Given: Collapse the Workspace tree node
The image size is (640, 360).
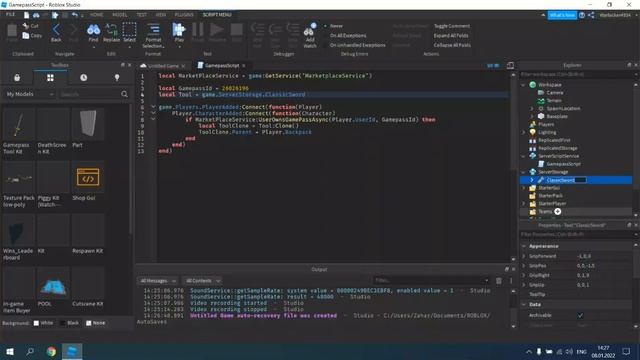Looking at the screenshot, I should 523,85.
